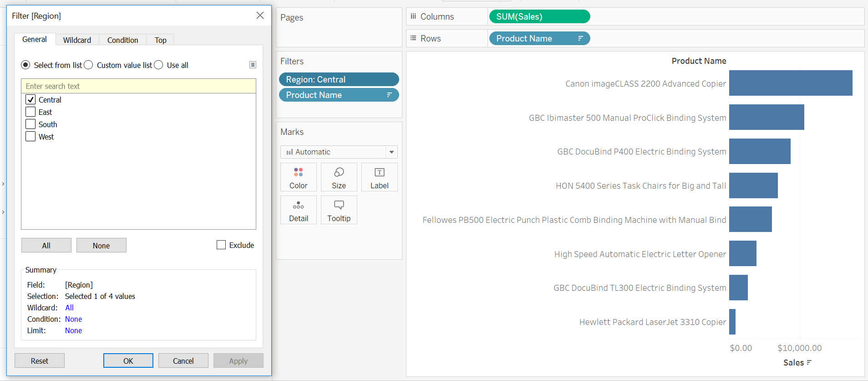Click 'Hewlett Packard LaserJet 3310 Copier' label
The width and height of the screenshot is (868, 381).
[x=653, y=322]
